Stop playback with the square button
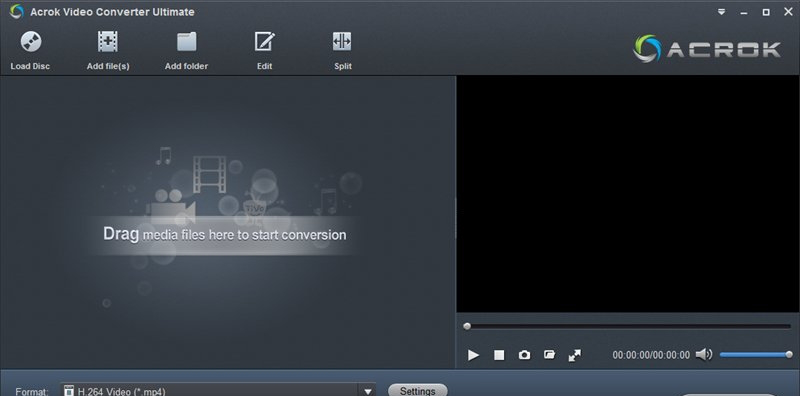Viewport: 800px width, 411px height. tap(499, 355)
